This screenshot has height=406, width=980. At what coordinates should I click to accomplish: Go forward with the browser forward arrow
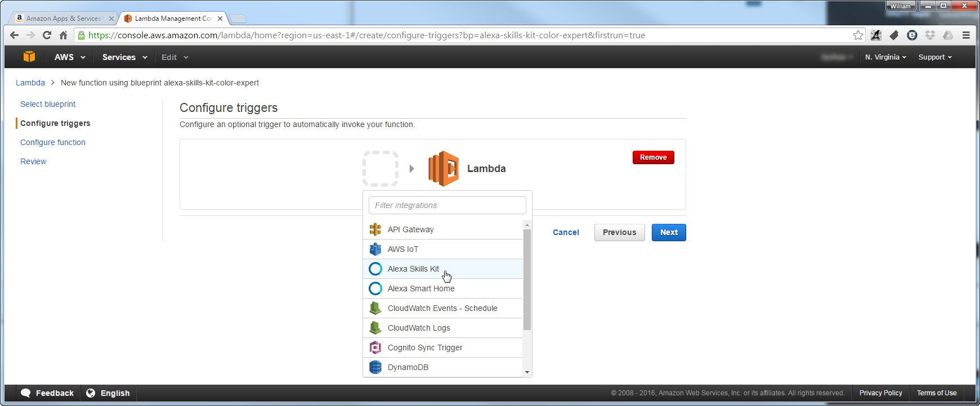pos(31,35)
